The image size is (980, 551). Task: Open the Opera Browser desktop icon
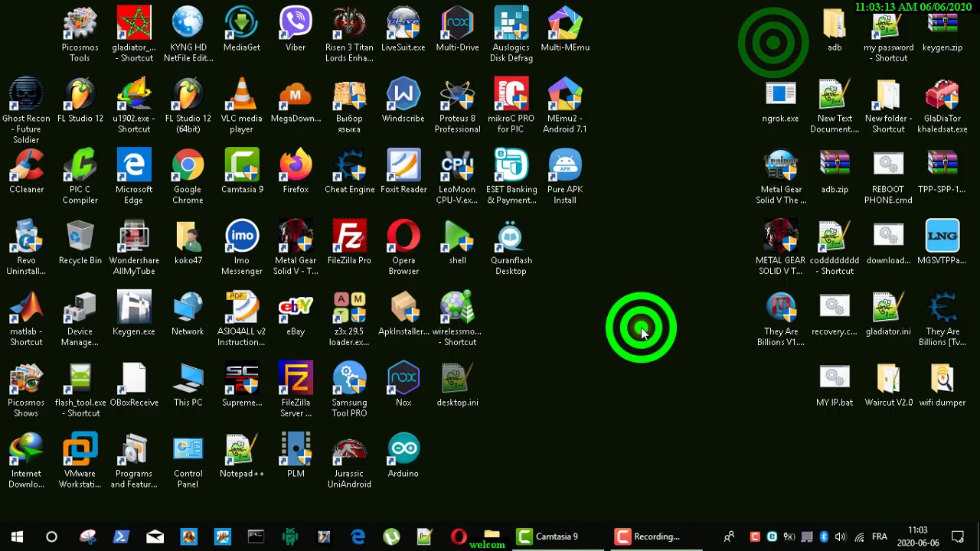(x=403, y=248)
